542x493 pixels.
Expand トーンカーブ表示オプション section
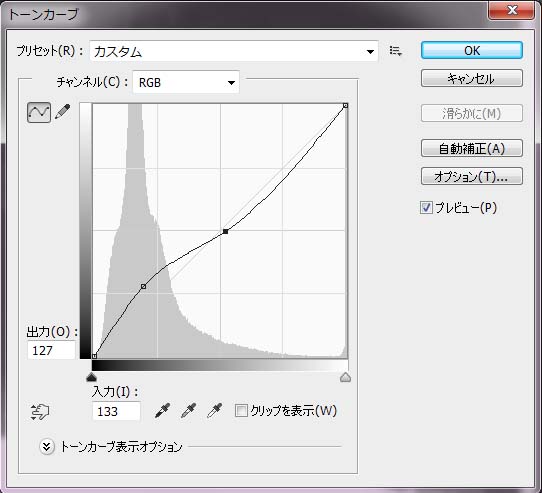coord(47,447)
